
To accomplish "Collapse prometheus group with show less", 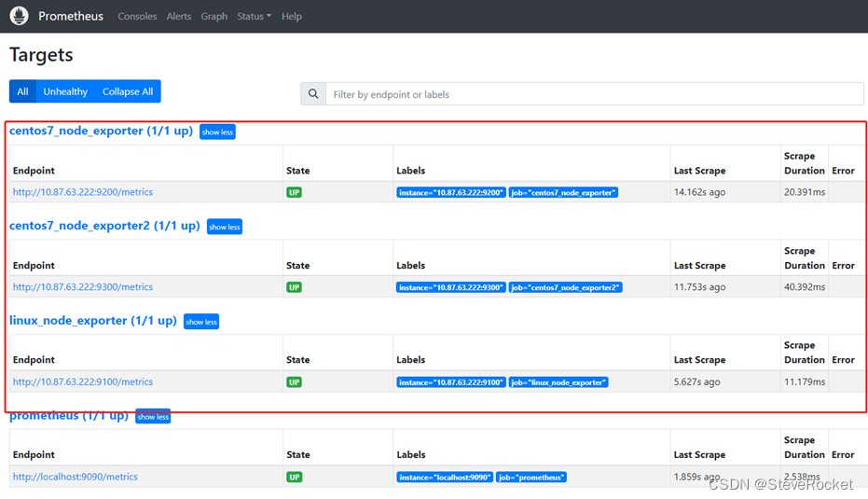I will [x=153, y=417].
